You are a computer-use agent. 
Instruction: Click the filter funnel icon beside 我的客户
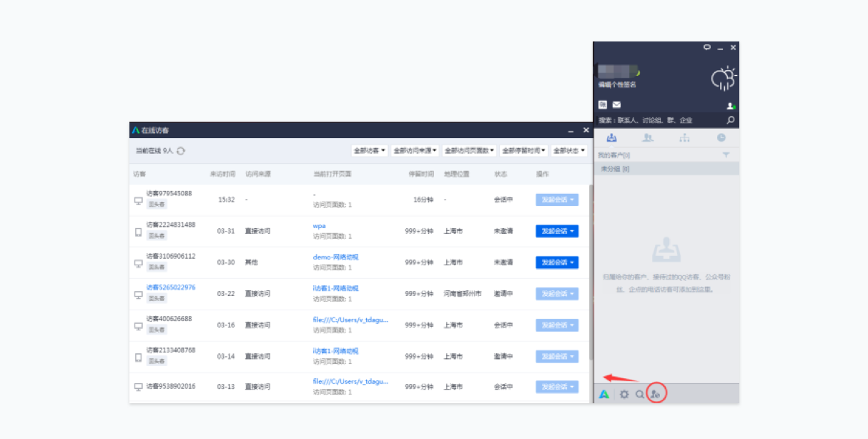tap(726, 155)
